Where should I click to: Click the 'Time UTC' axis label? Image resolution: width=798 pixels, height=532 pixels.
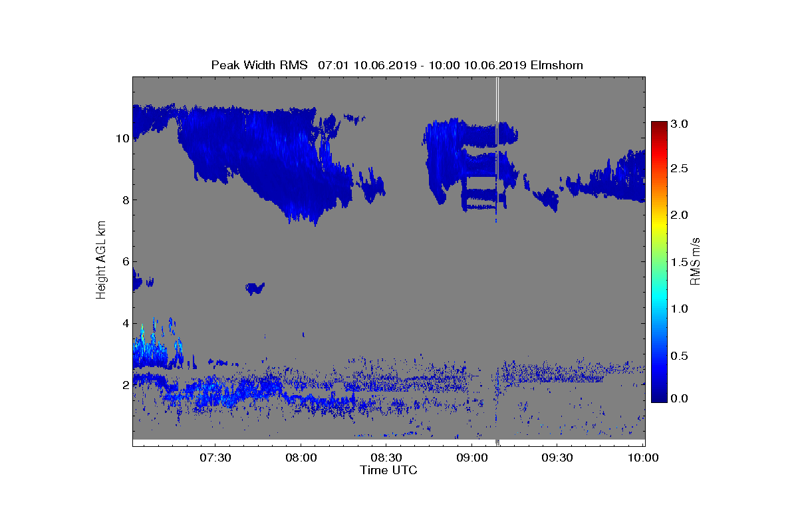388,470
